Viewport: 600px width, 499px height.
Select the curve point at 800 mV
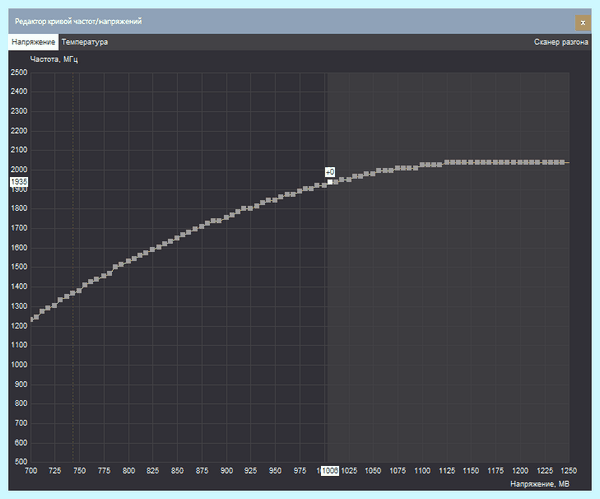coord(129,261)
